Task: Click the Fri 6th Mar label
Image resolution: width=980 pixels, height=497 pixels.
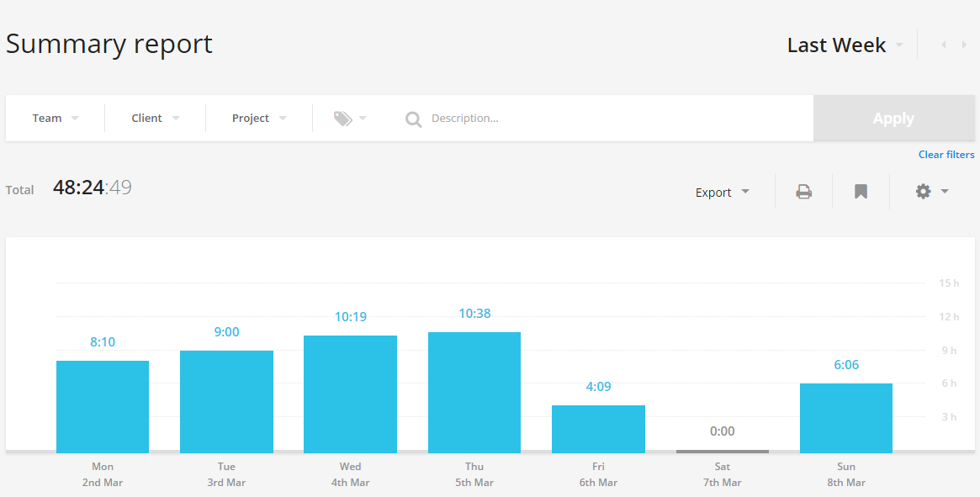Action: pyautogui.click(x=598, y=474)
